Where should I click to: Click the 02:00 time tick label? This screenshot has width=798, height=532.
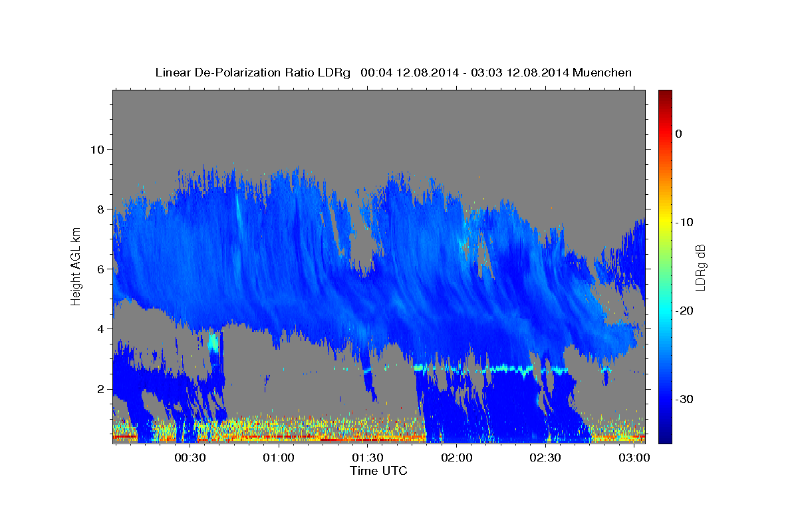click(x=457, y=458)
